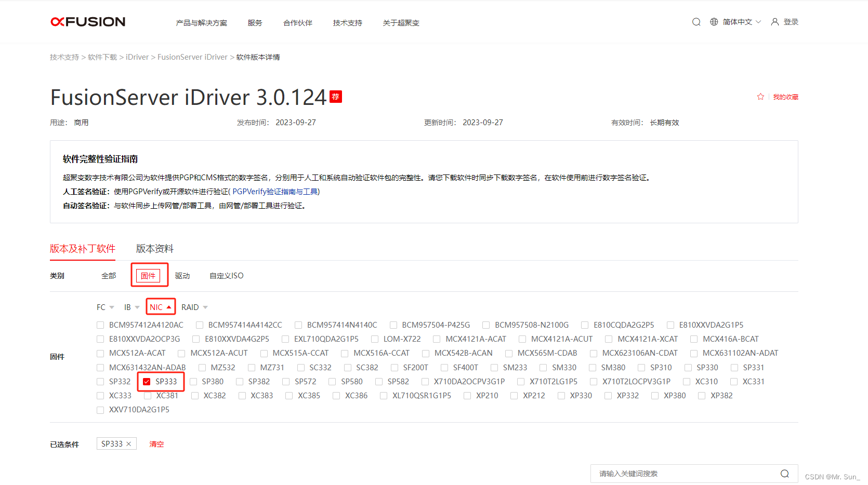The width and height of the screenshot is (868, 485).
Task: Go to 软件下载 breadcrumb
Action: pyautogui.click(x=102, y=57)
